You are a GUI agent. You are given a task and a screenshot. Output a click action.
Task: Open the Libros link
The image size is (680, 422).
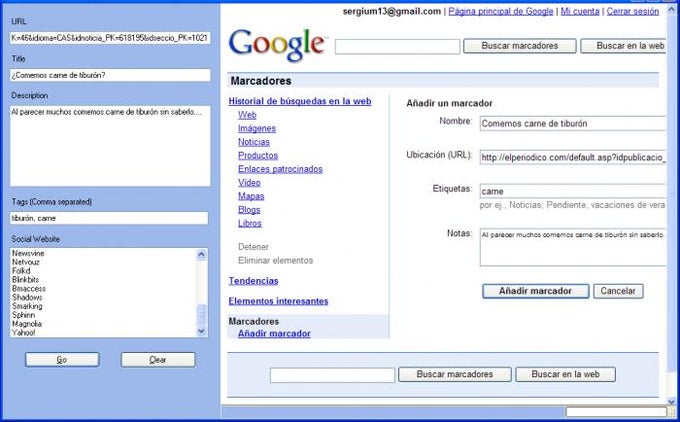coord(250,223)
